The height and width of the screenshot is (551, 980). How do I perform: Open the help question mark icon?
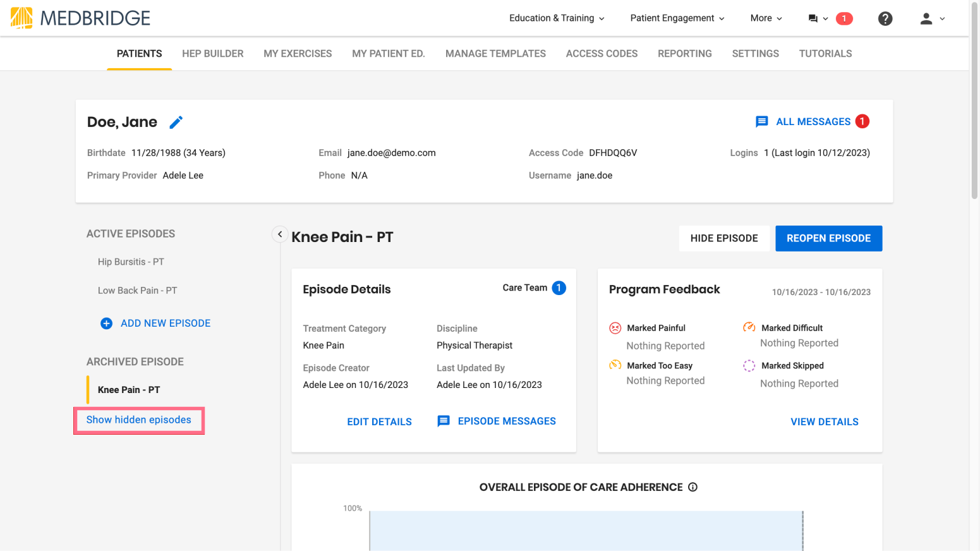point(885,18)
